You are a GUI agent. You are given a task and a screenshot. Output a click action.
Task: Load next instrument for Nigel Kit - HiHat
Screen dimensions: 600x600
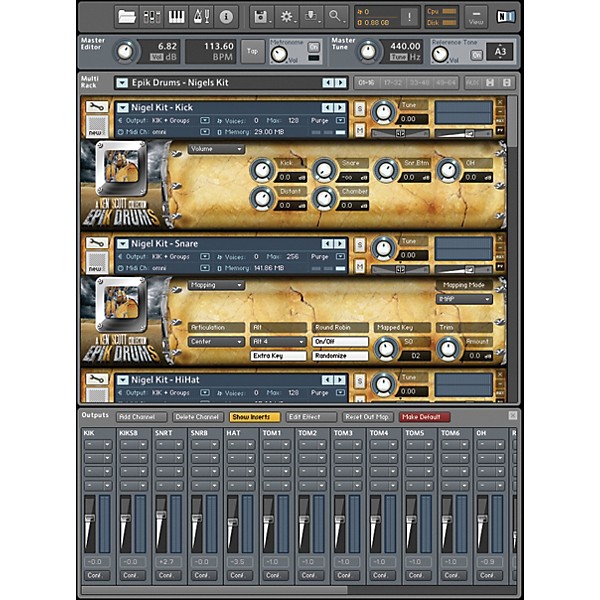click(x=339, y=380)
